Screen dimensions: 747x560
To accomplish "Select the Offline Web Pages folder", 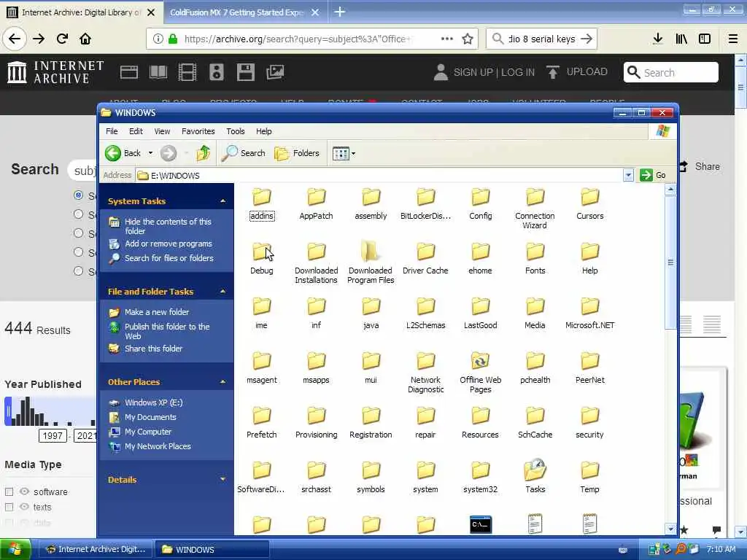I will point(480,373).
